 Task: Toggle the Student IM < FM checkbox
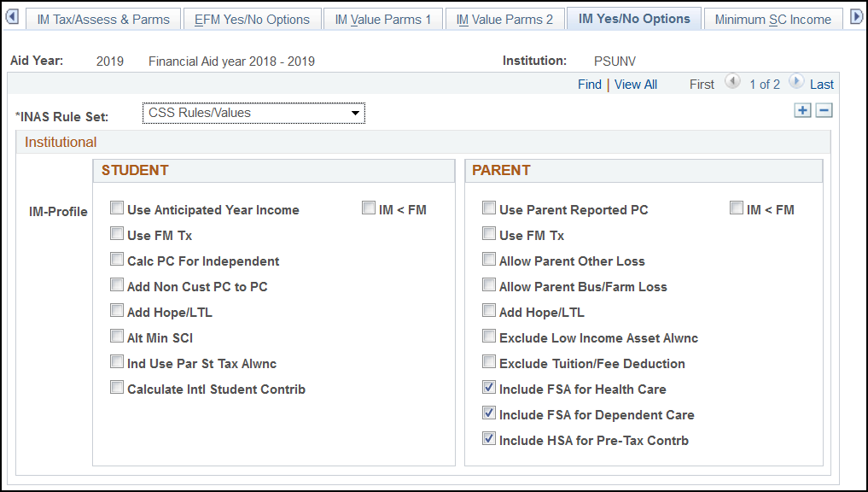[x=369, y=208]
